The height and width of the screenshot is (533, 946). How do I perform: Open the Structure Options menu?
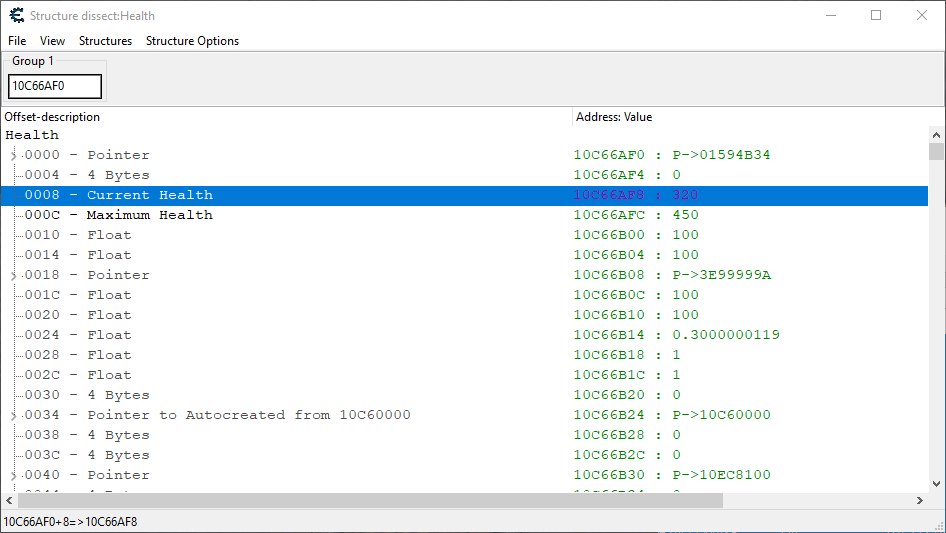point(192,41)
